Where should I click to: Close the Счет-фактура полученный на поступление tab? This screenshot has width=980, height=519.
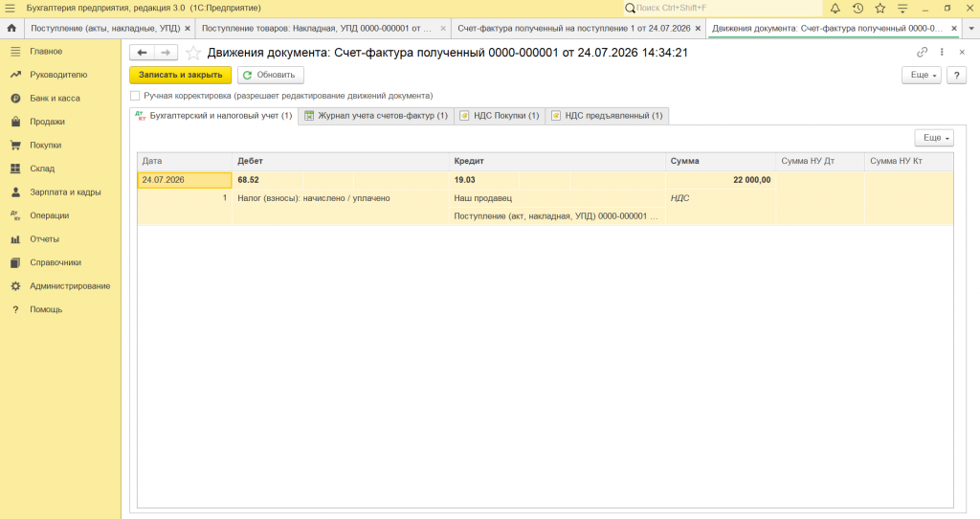pos(698,28)
